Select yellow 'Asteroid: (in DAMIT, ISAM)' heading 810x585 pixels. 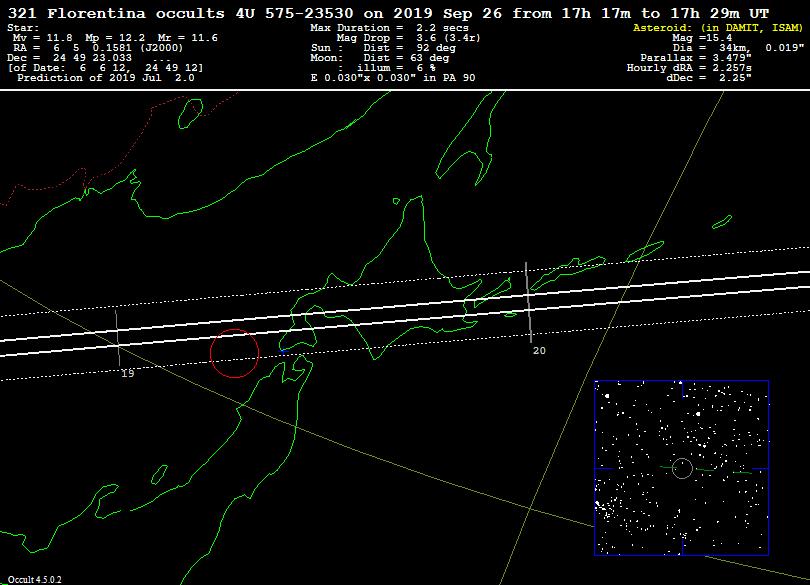[718, 28]
